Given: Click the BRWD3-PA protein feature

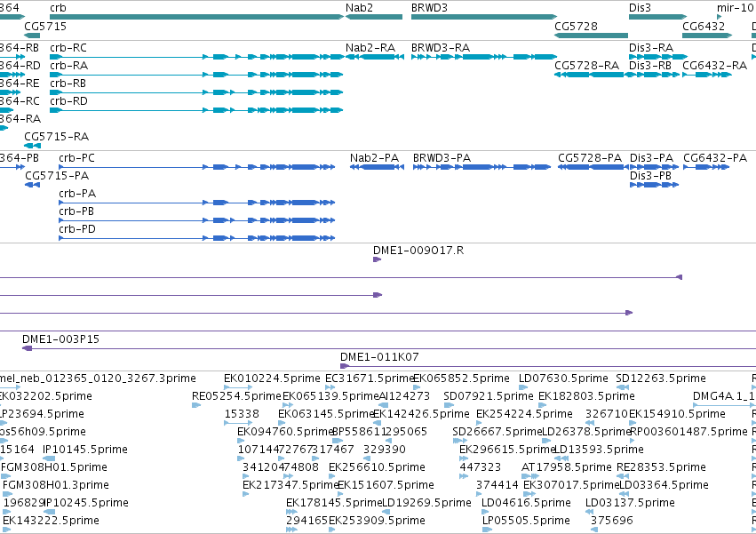Looking at the screenshot, I should pyautogui.click(x=481, y=167).
